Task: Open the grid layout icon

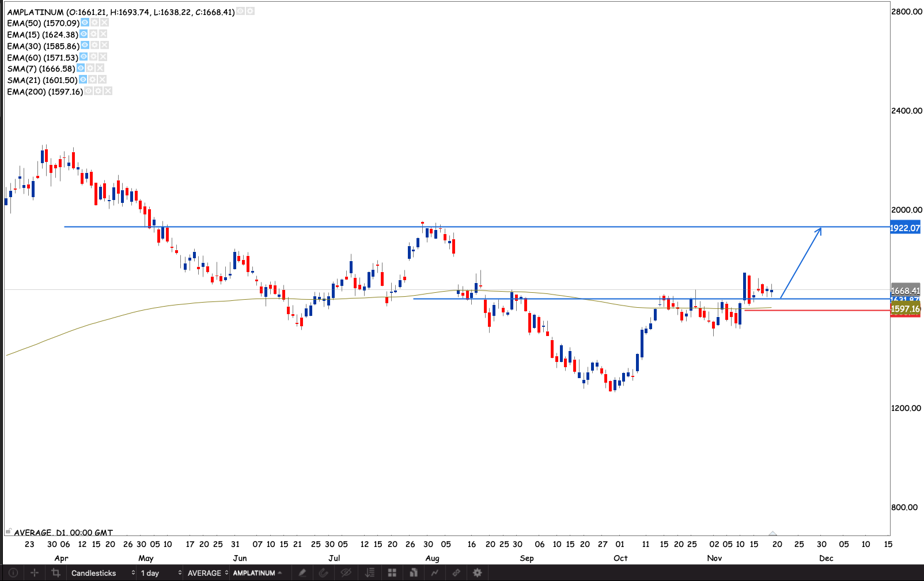Action: (392, 573)
